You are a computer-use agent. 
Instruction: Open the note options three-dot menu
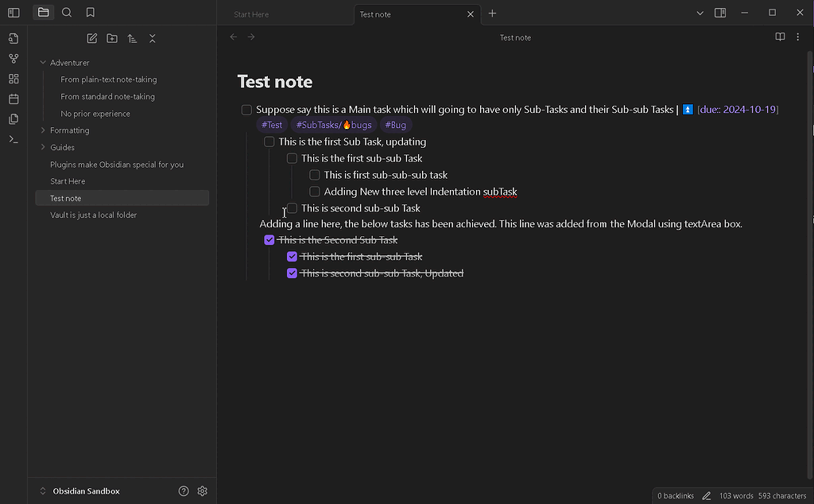tap(798, 37)
